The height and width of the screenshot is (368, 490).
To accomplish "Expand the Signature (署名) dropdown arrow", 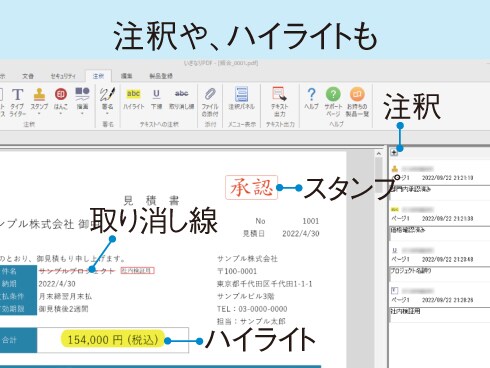I will [x=107, y=114].
